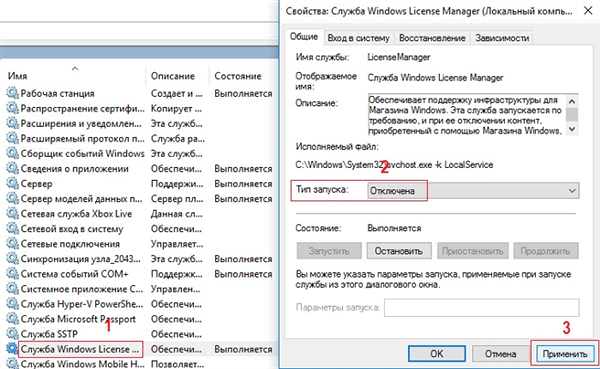
Task: Click the description box scroll-down arrow
Action: [x=572, y=129]
